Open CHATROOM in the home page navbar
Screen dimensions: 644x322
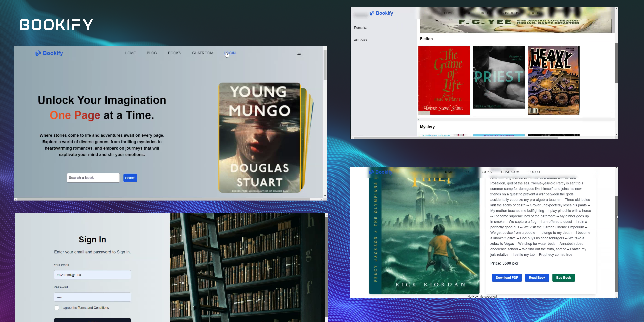click(202, 53)
